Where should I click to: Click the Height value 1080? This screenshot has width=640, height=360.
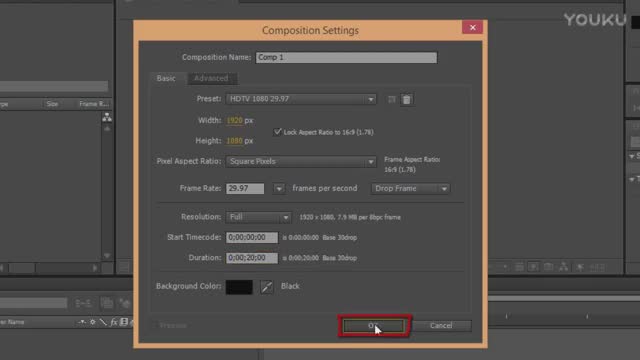234,141
